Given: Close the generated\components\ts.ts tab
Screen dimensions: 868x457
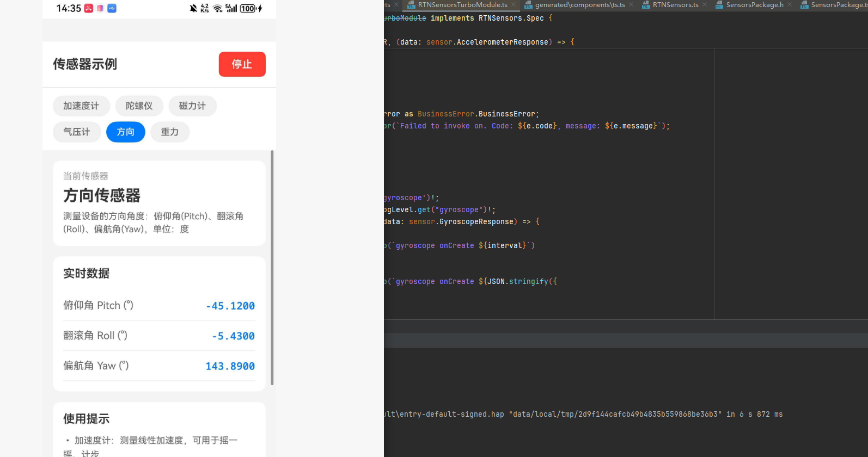Looking at the screenshot, I should (x=631, y=5).
